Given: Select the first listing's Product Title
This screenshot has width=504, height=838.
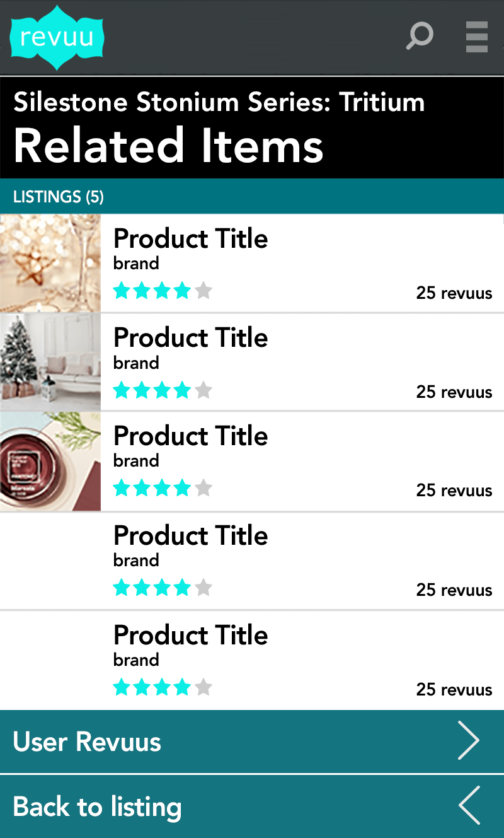Looking at the screenshot, I should tap(190, 238).
